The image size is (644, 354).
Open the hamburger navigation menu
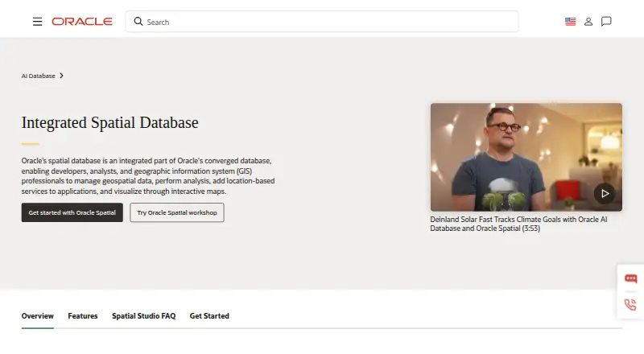point(37,22)
